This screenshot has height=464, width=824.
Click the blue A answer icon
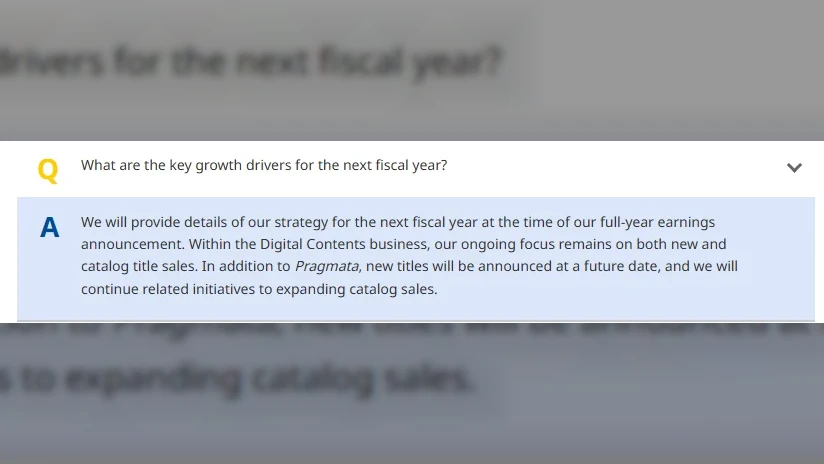pyautogui.click(x=49, y=228)
